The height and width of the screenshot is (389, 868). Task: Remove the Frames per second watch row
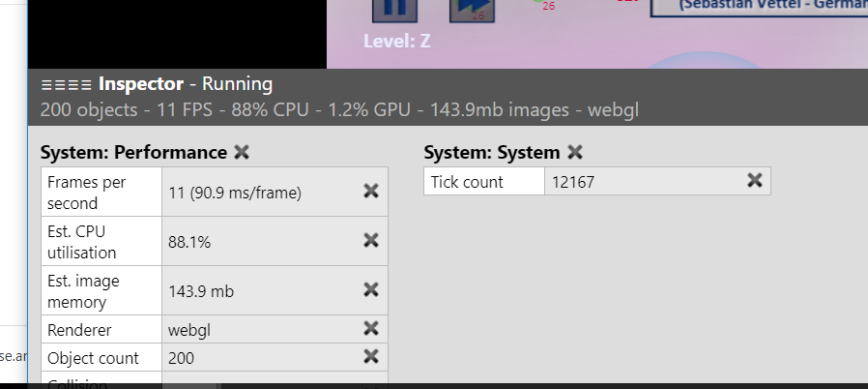click(371, 192)
